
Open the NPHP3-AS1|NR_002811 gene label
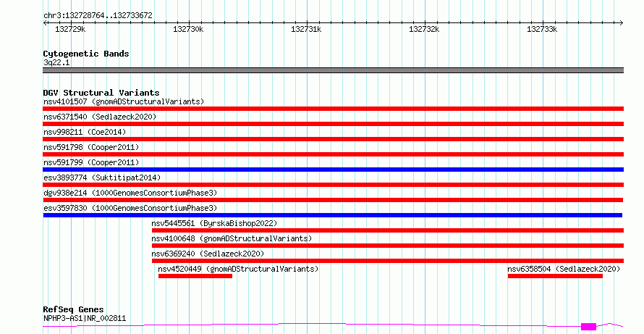point(85,318)
